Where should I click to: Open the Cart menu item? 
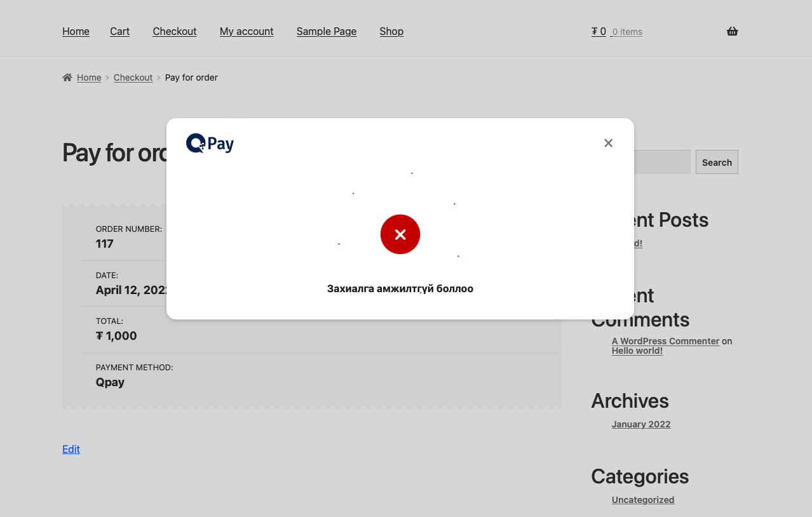coord(119,31)
